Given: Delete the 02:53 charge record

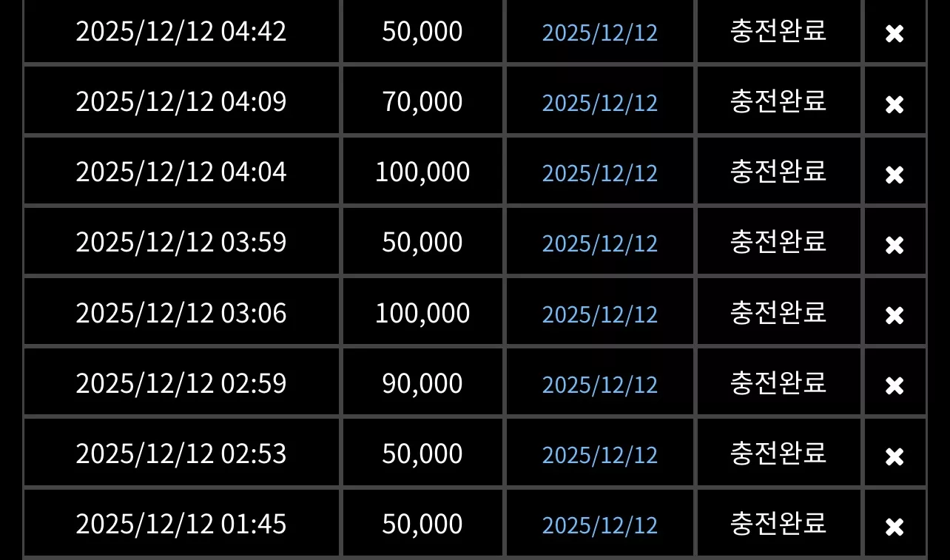Looking at the screenshot, I should coord(895,456).
